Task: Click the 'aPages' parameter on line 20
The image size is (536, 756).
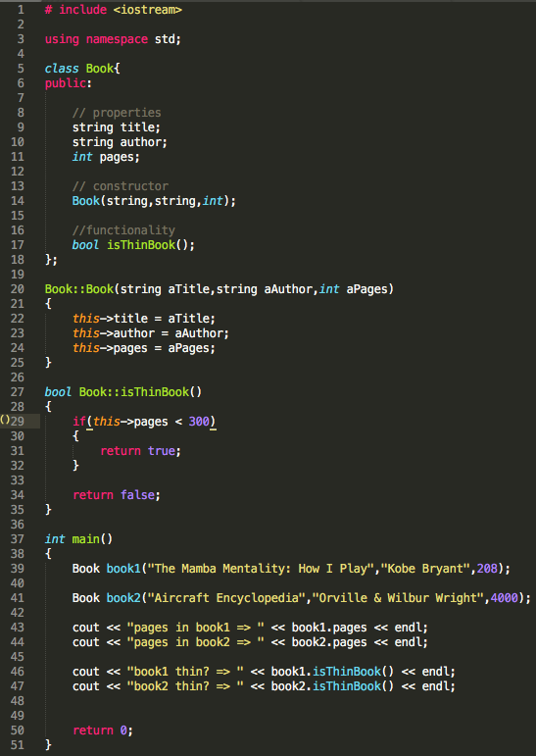Action: [366, 289]
